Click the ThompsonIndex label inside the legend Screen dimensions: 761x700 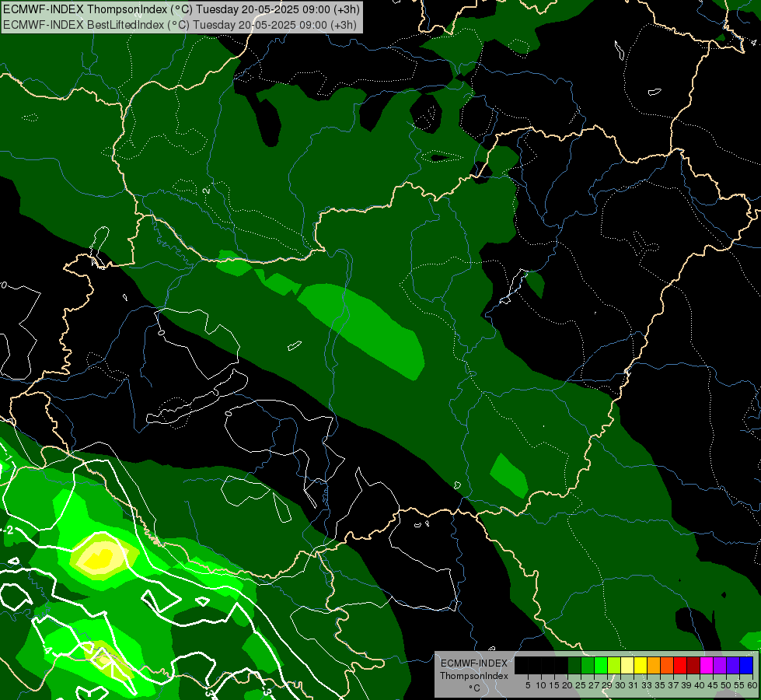click(x=473, y=676)
